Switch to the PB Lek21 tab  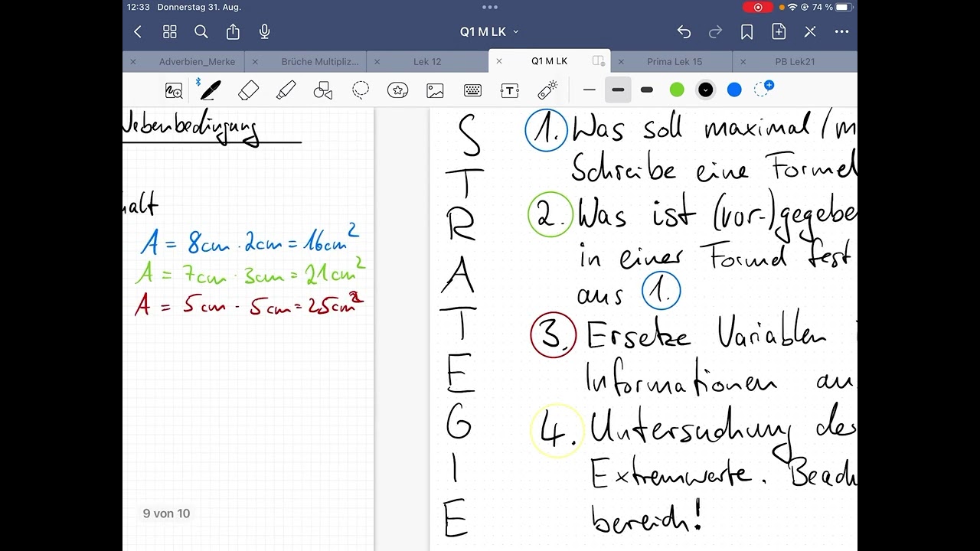tap(795, 61)
